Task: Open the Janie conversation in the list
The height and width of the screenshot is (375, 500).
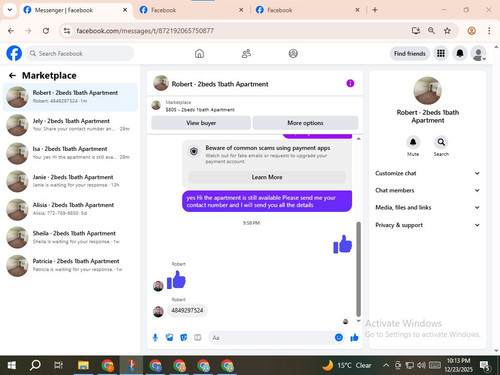Action: pyautogui.click(x=70, y=181)
